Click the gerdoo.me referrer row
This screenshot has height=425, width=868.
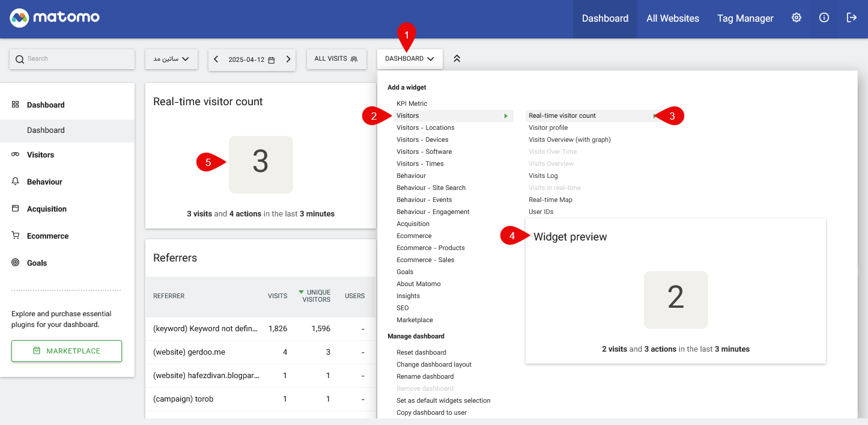point(261,352)
